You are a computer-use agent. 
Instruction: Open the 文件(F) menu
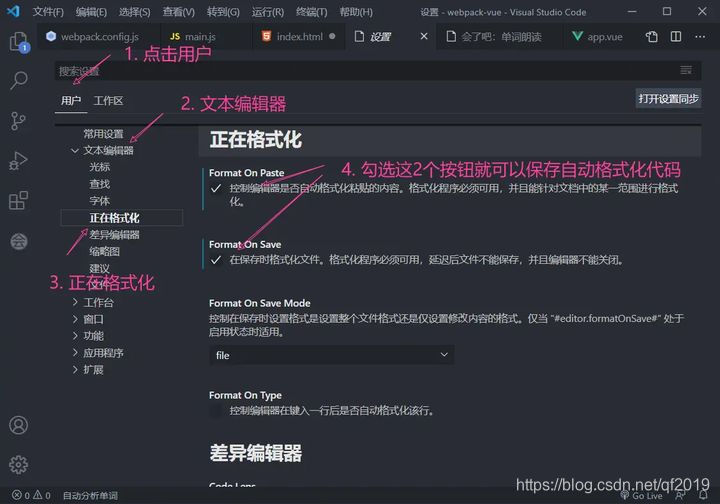pos(48,12)
